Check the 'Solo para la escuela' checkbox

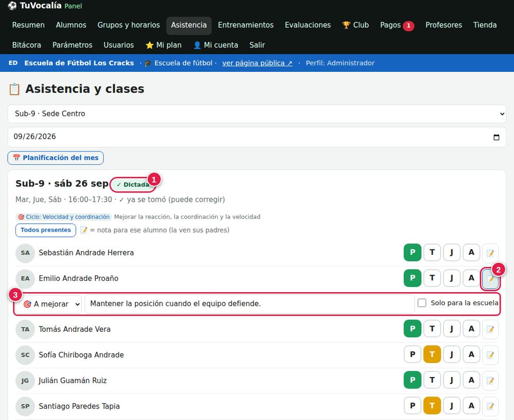click(422, 303)
